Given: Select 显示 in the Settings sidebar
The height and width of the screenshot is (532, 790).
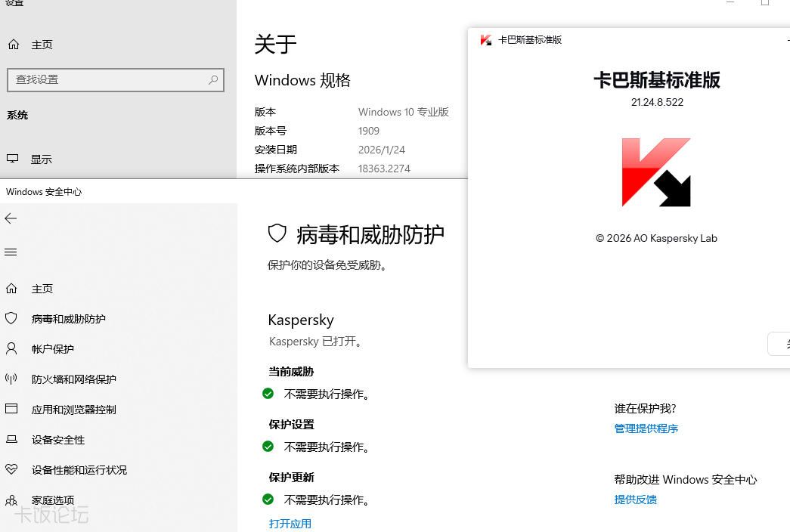Looking at the screenshot, I should coord(41,159).
